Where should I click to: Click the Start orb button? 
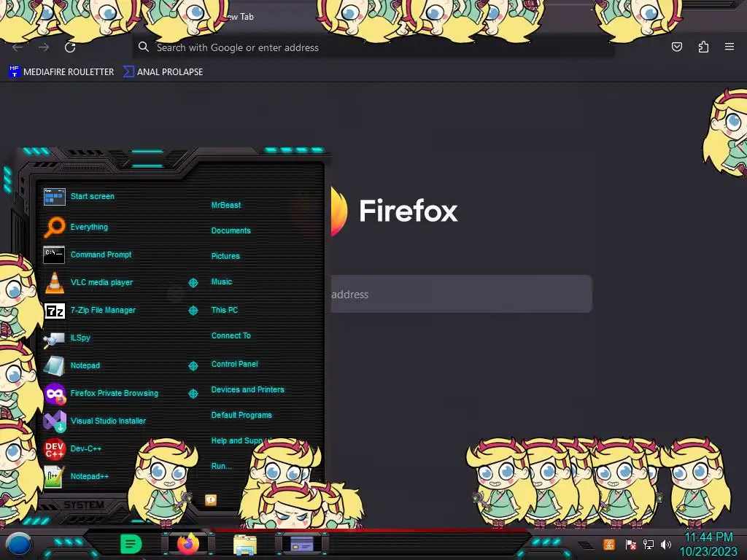19,545
